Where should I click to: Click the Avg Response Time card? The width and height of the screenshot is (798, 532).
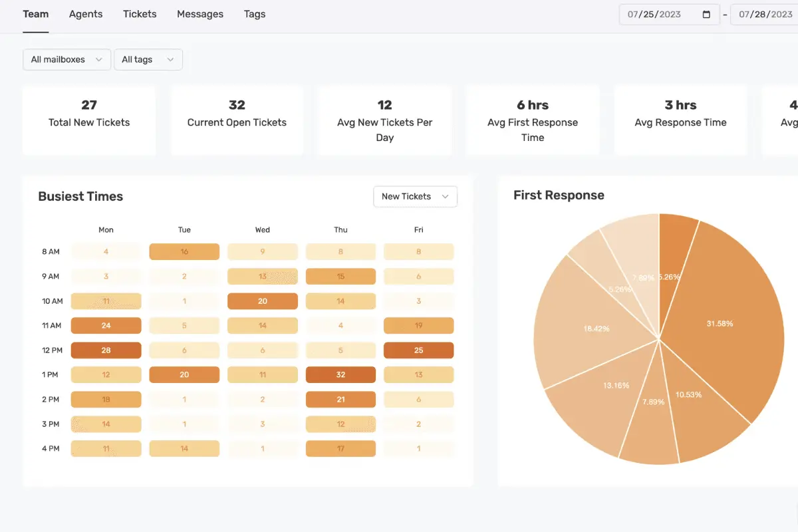click(x=680, y=120)
